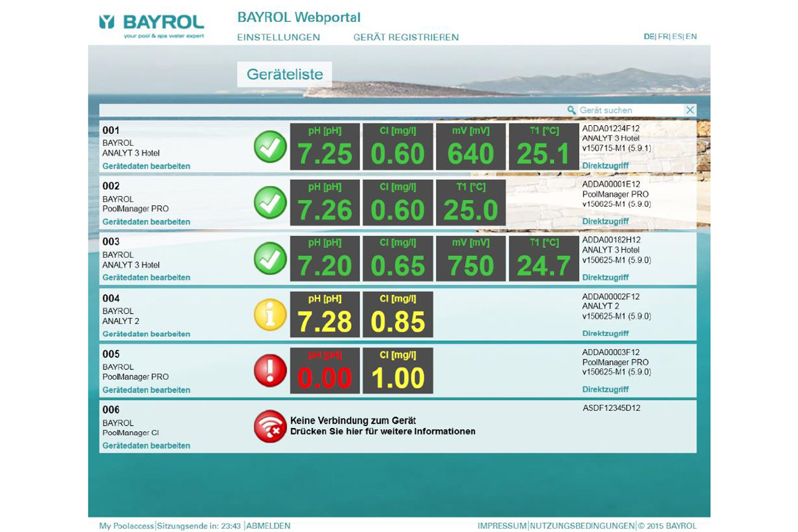Click the Geräteliste heading tab
The image size is (798, 532).
coord(285,74)
